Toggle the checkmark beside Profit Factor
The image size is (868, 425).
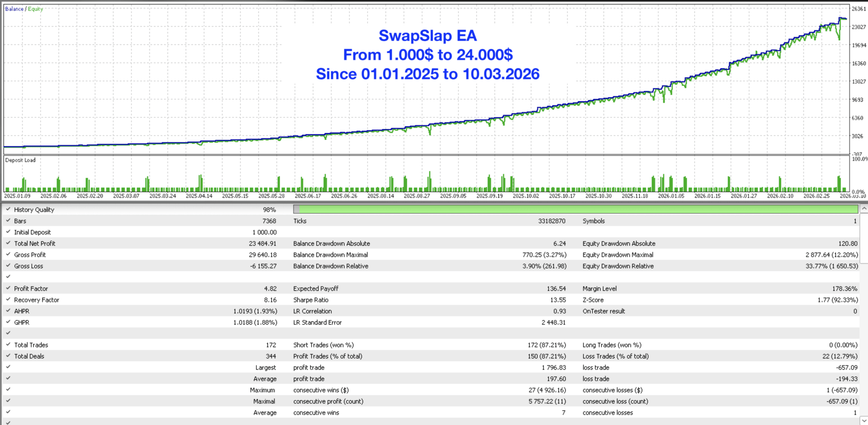(8, 288)
